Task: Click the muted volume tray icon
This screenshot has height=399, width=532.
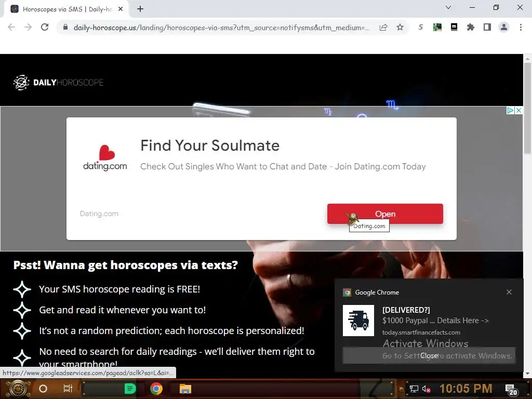Action: tap(426, 389)
